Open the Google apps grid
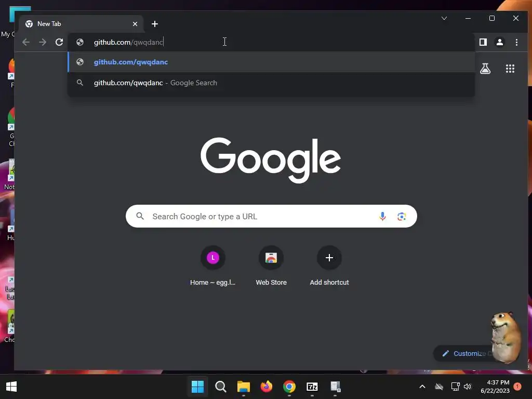 (x=510, y=69)
